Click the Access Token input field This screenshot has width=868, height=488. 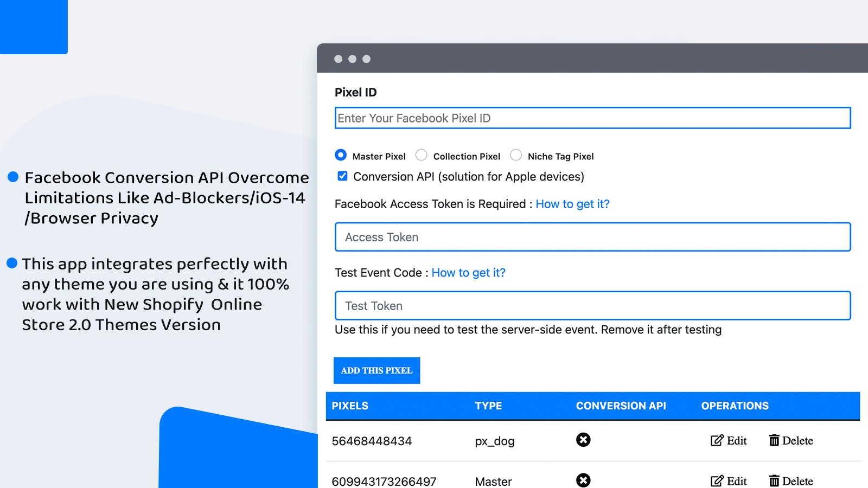tap(592, 237)
